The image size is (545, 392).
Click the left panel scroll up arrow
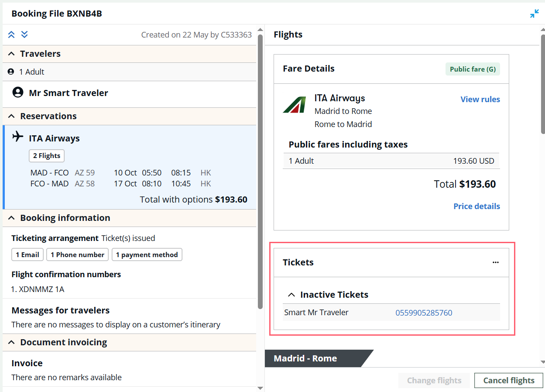260,30
